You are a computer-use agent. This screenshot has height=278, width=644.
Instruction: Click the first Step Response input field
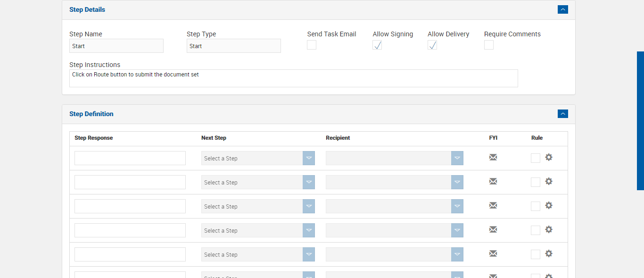130,158
